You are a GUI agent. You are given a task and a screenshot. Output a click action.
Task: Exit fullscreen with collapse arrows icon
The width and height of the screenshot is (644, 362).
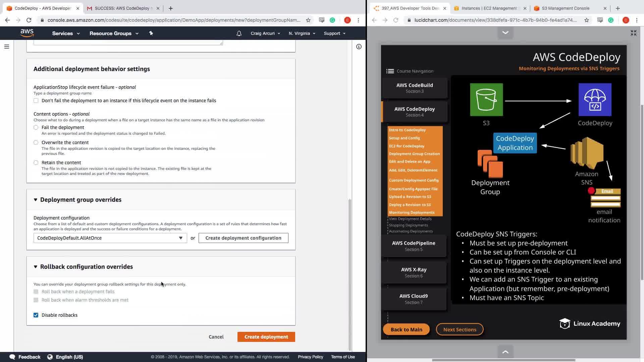click(x=633, y=33)
